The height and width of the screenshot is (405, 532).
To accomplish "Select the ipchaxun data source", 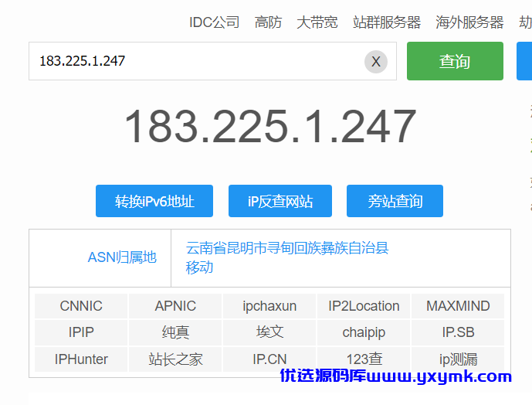I will pyautogui.click(x=269, y=306).
